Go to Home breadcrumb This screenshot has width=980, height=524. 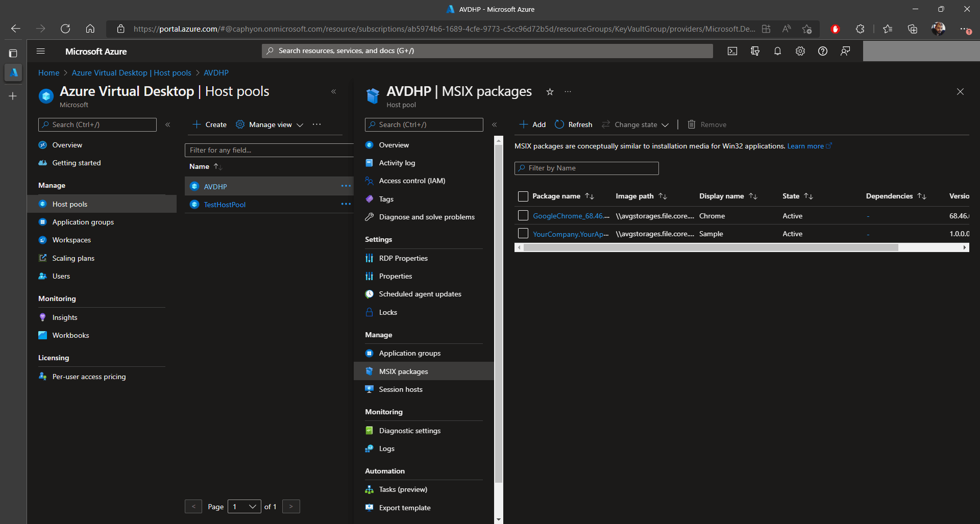(x=48, y=73)
